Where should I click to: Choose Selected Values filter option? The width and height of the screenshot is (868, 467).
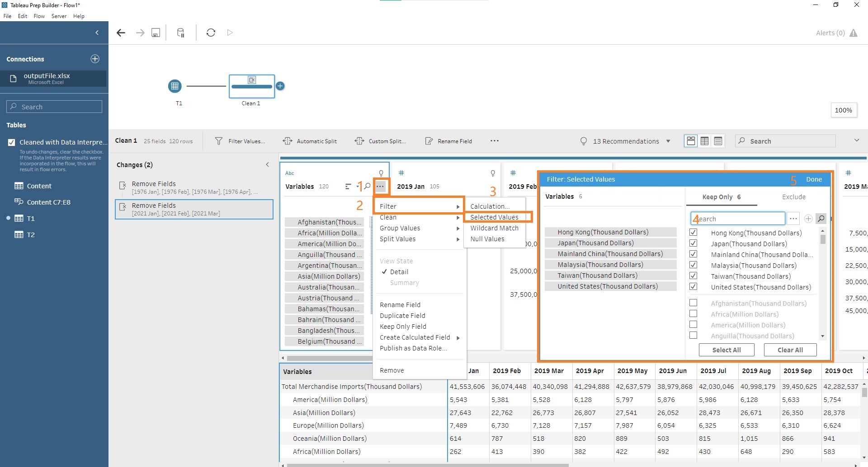point(494,217)
